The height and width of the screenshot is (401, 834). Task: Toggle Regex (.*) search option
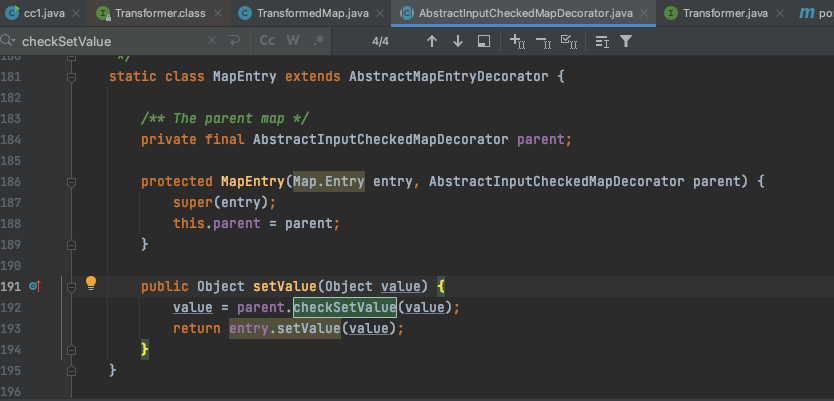[x=318, y=40]
